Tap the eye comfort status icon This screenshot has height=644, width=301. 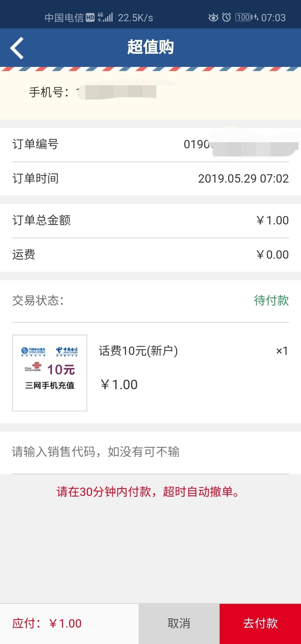pyautogui.click(x=213, y=18)
